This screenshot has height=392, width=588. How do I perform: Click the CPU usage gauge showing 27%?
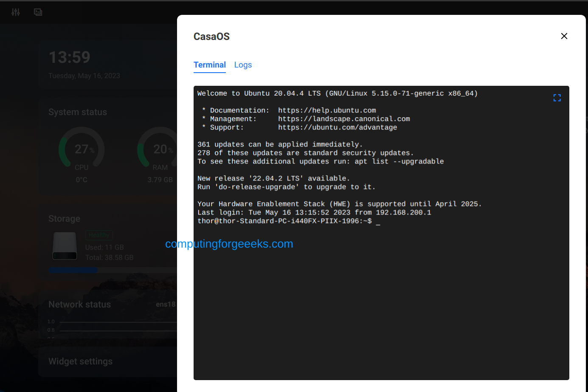tap(81, 149)
